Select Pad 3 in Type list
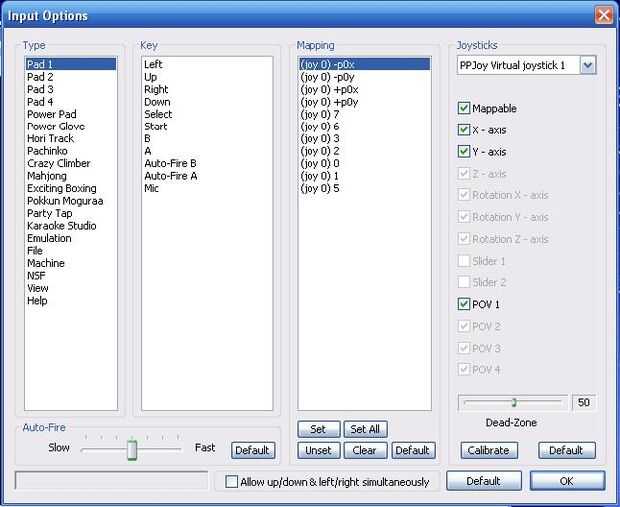 71,89
